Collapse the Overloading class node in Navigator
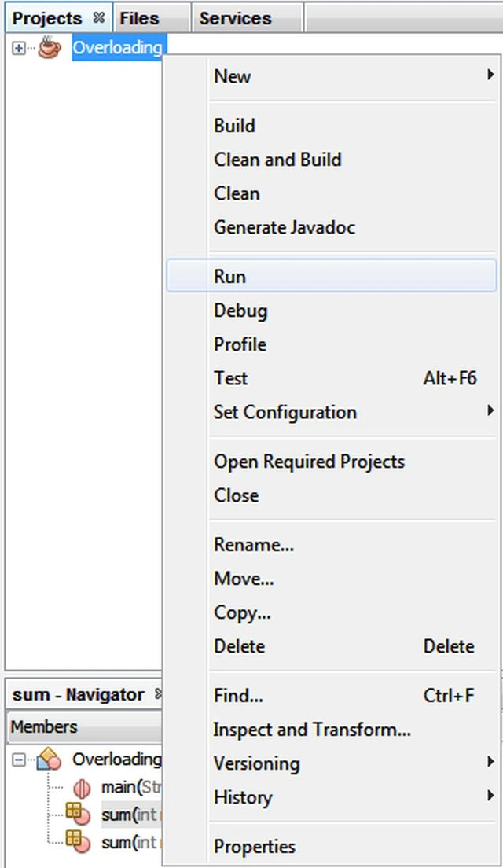Viewport: 503px width, 868px height. [x=18, y=760]
